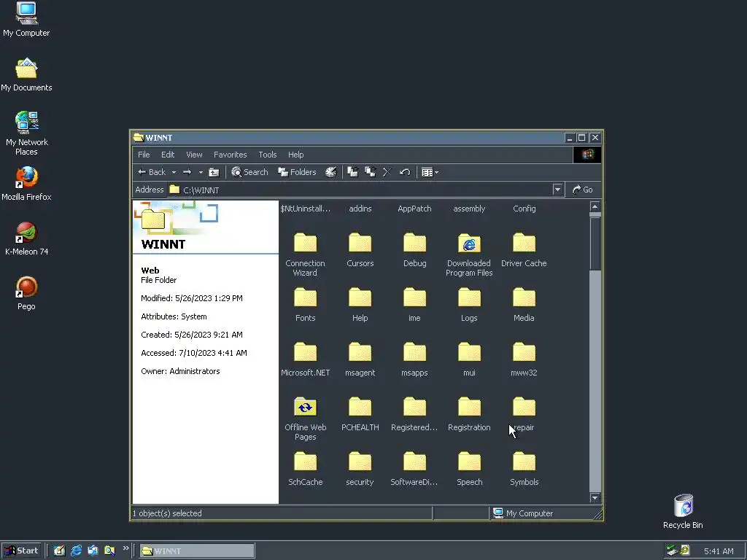Go up one folder level
Screen dimensions: 747x560
tap(214, 172)
